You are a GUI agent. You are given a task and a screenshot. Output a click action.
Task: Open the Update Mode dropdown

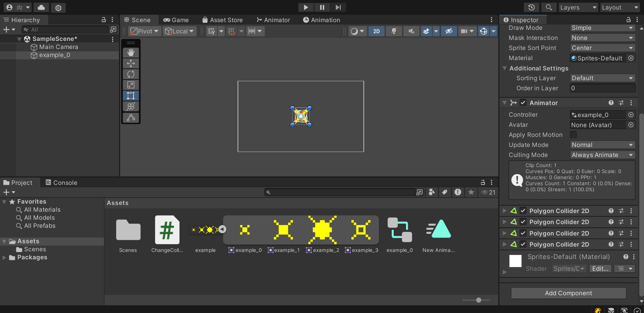click(x=603, y=145)
